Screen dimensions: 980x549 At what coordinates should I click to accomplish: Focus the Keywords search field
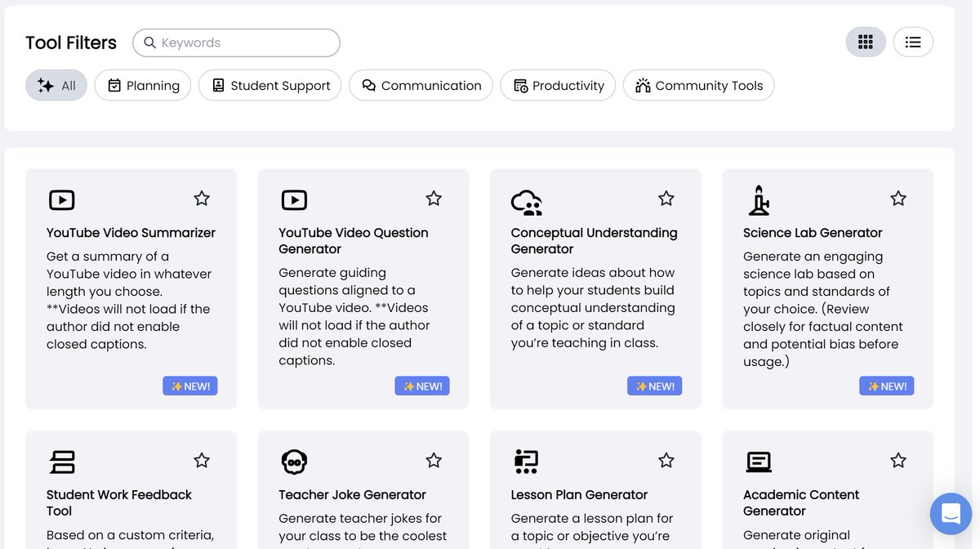pos(236,42)
